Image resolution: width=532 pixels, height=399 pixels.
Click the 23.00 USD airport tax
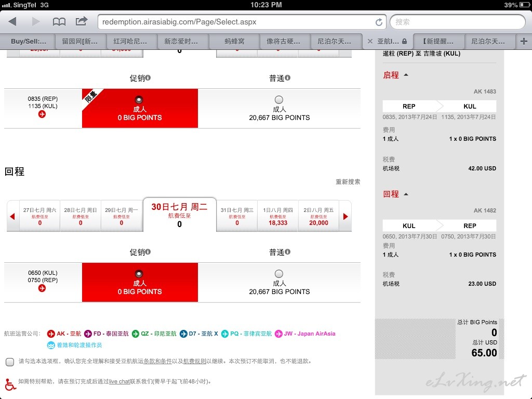point(482,284)
